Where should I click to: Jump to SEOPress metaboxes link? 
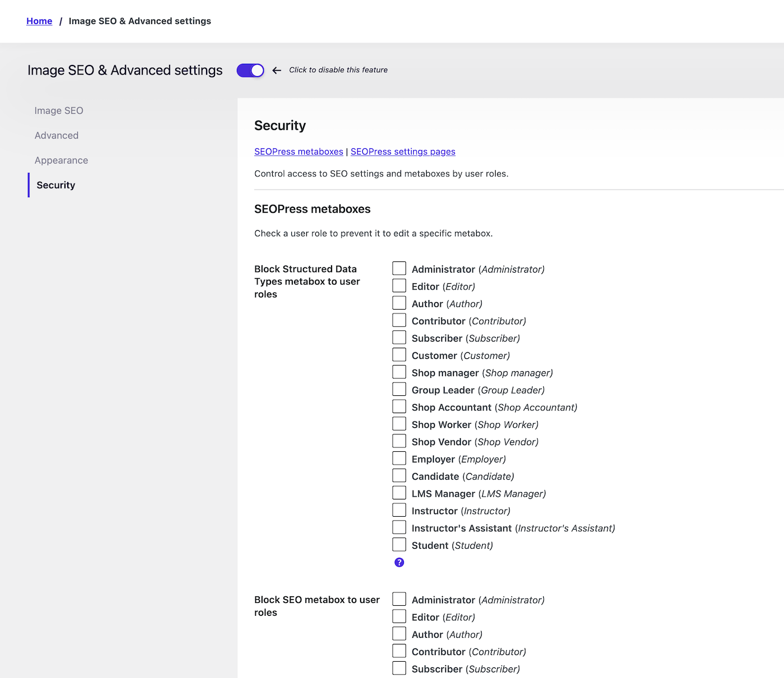click(298, 152)
